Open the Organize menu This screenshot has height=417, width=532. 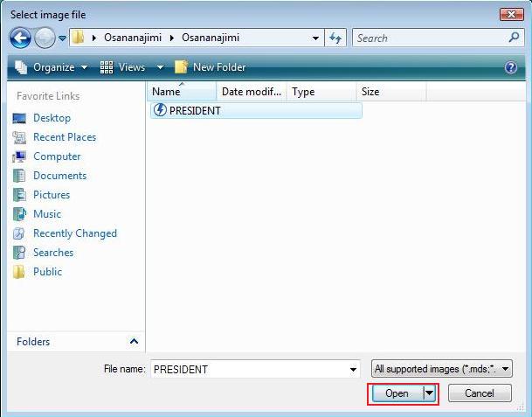pos(52,67)
